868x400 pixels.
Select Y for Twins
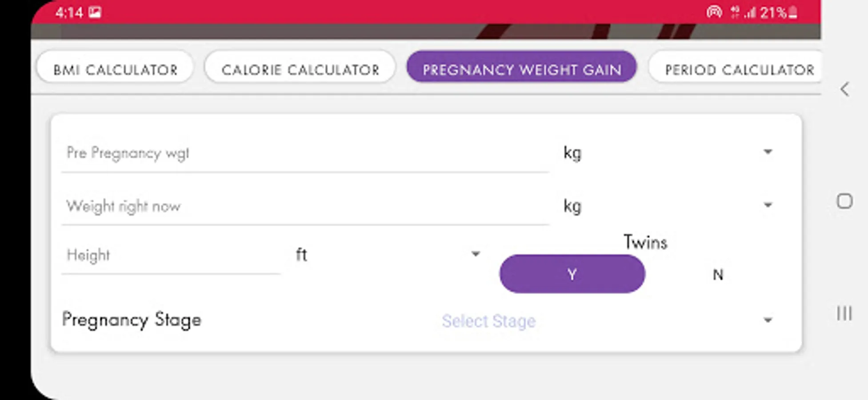(x=572, y=274)
